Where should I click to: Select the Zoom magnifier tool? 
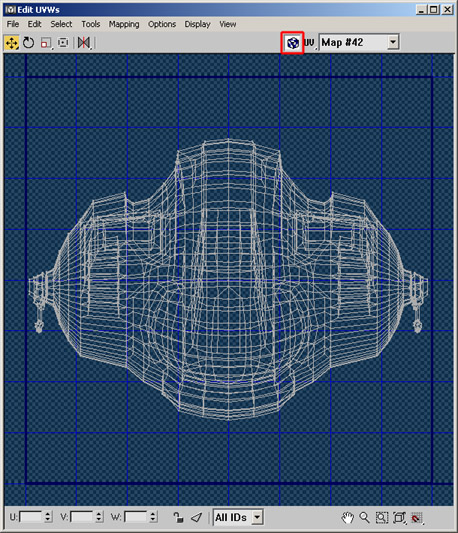[364, 518]
